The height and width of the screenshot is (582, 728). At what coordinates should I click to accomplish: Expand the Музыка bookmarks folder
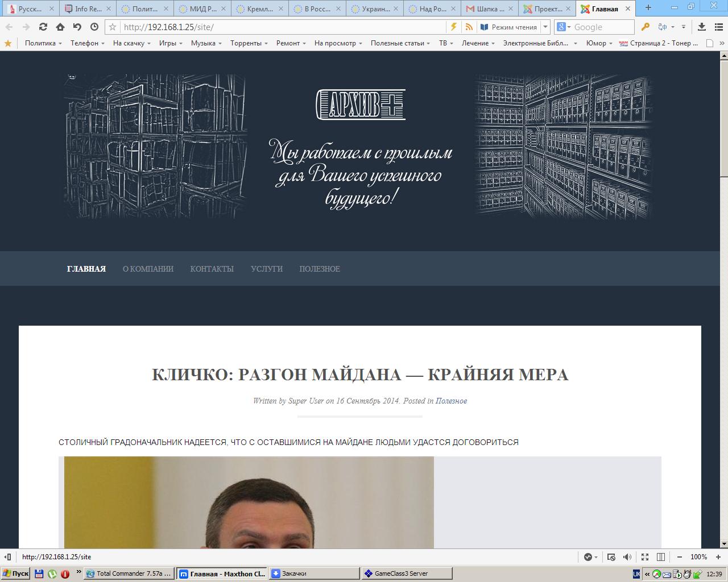206,43
